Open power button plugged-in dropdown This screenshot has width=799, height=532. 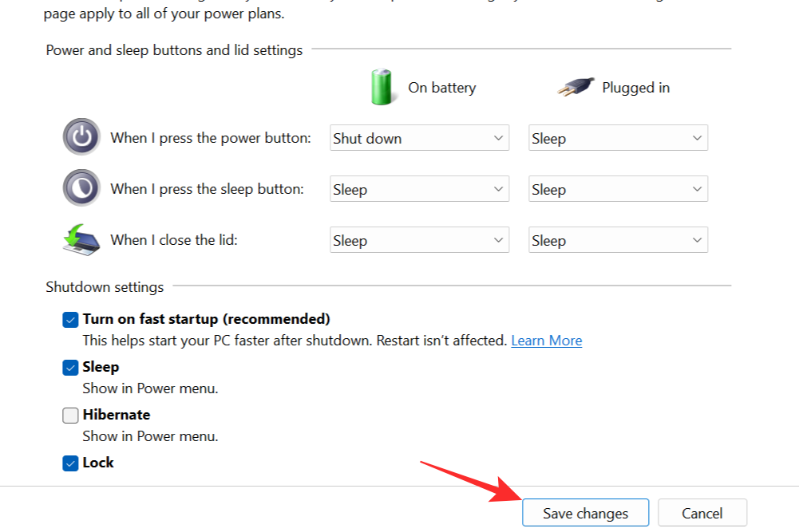pos(618,138)
